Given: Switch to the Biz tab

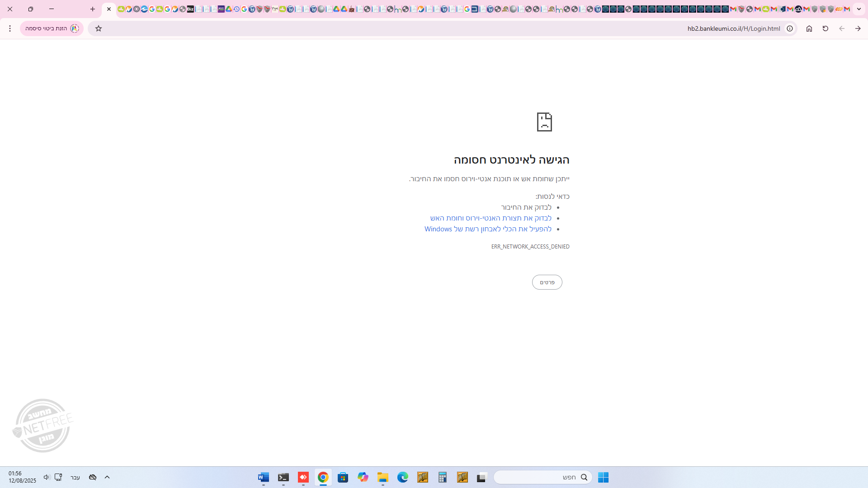Looking at the screenshot, I should 190,9.
